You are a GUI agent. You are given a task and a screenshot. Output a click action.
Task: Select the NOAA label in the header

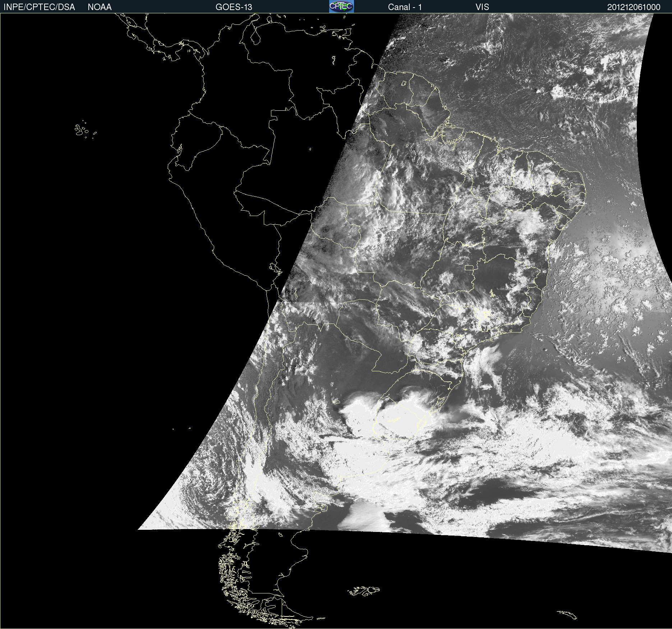[x=100, y=7]
